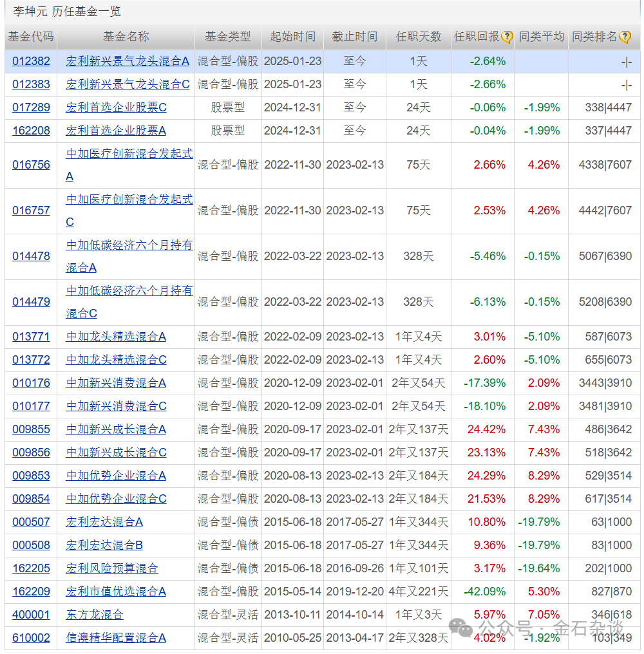Open fund code 017289 link
644x654 pixels.
32,107
